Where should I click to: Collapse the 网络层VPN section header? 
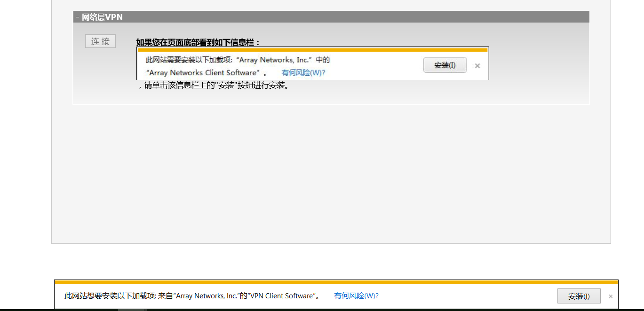pyautogui.click(x=331, y=17)
